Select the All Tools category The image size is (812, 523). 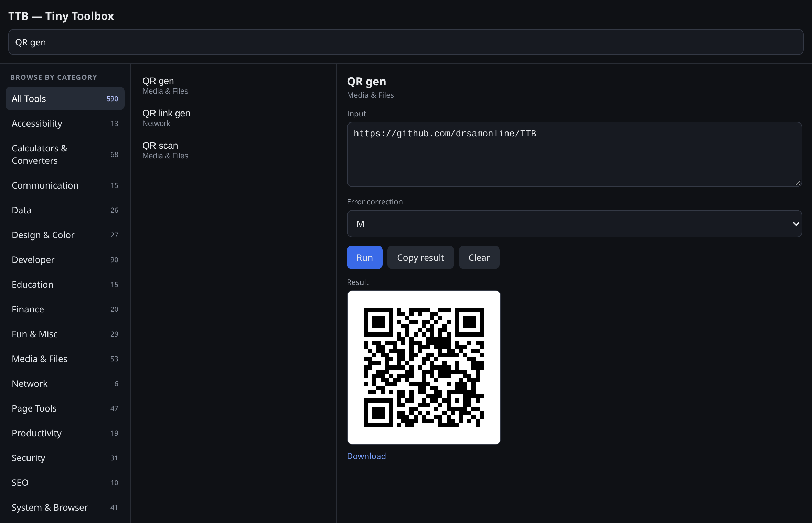65,98
